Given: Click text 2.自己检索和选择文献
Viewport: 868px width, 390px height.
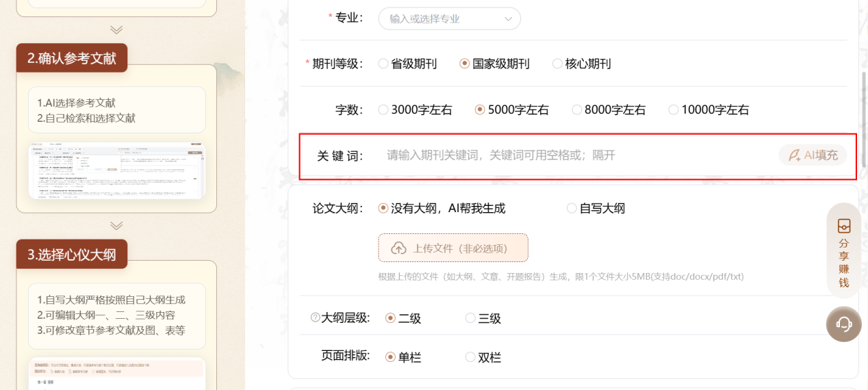Looking at the screenshot, I should [86, 118].
